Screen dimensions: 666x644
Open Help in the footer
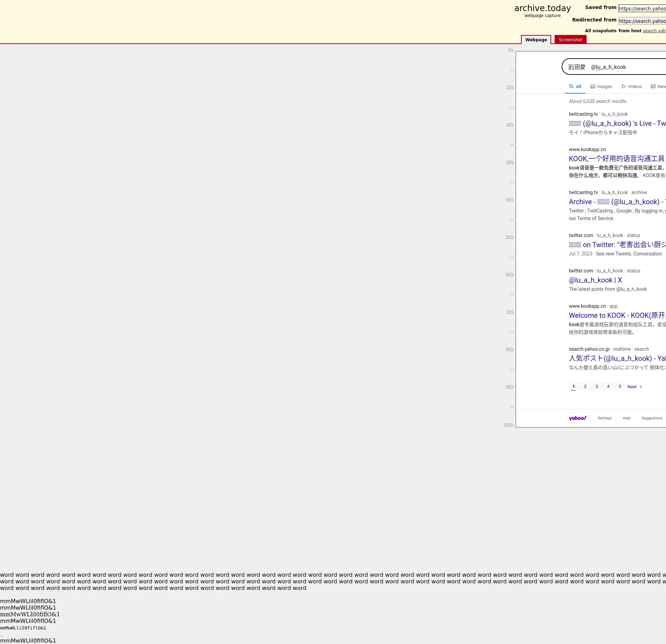626,418
